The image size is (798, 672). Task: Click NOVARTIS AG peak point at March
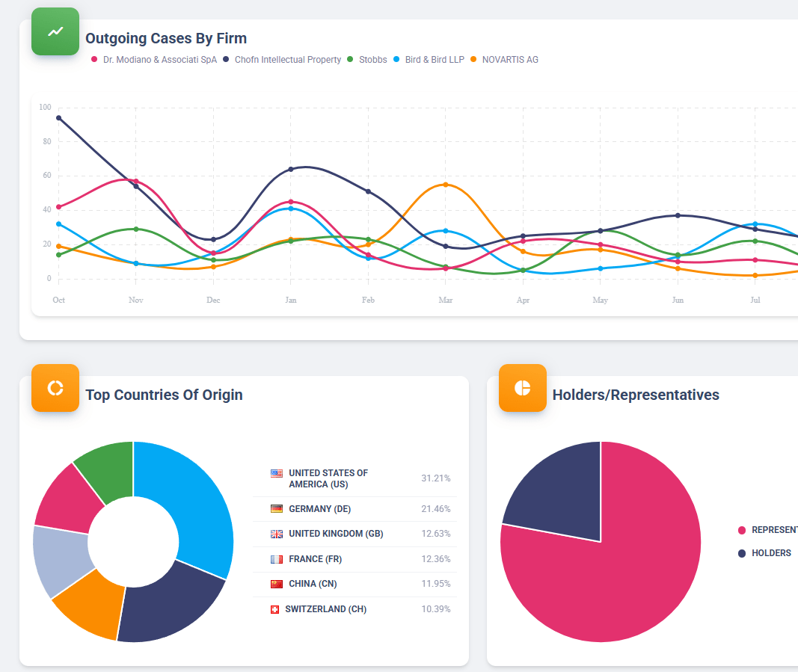tap(446, 185)
